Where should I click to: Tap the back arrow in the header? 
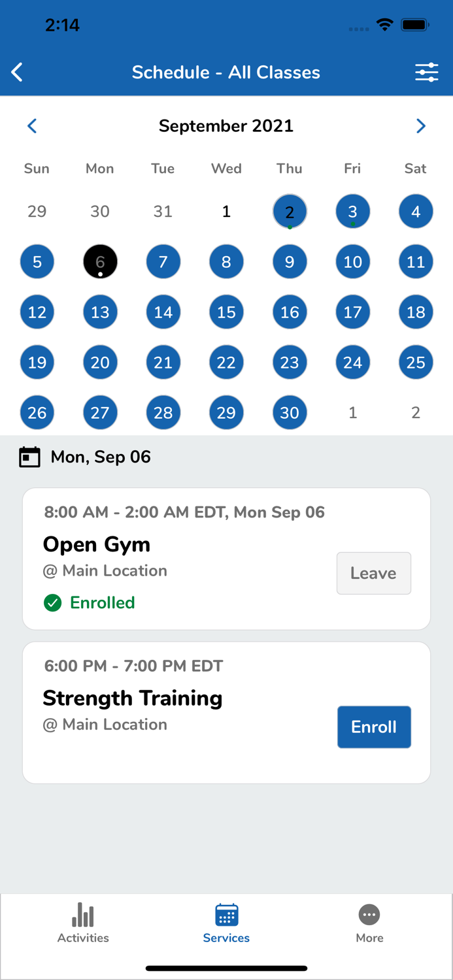click(x=16, y=72)
